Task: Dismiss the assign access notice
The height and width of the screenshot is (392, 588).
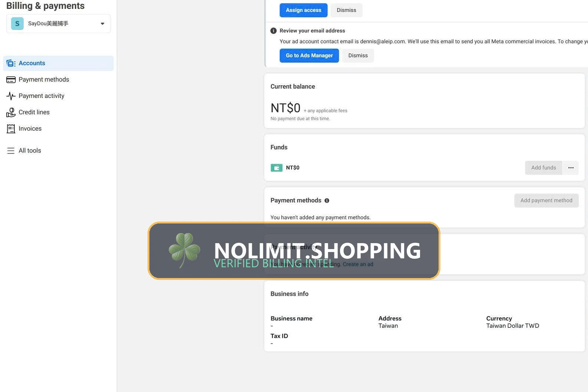Action: pos(346,10)
